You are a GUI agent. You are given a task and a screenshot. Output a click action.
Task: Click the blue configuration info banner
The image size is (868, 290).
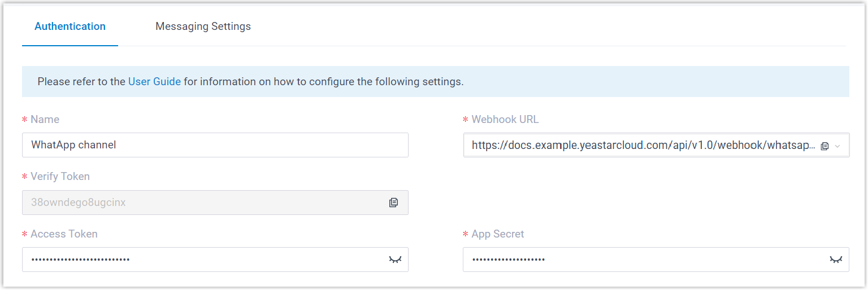pos(622,82)
